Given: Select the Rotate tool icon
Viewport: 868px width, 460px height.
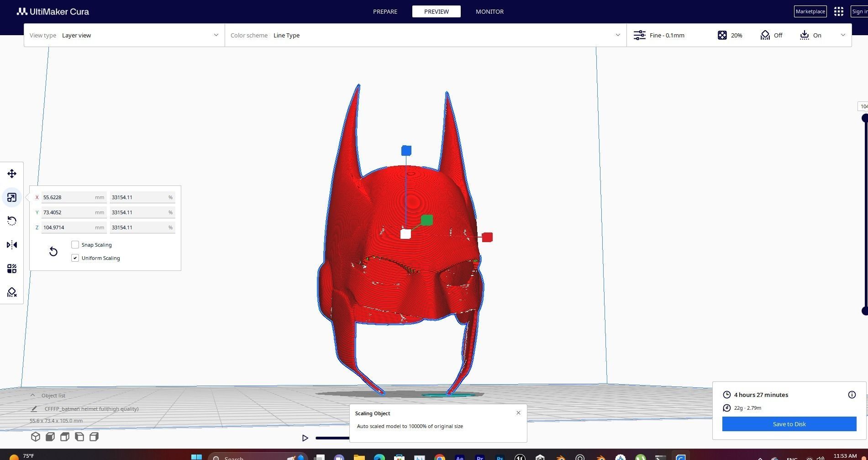Looking at the screenshot, I should click(12, 221).
